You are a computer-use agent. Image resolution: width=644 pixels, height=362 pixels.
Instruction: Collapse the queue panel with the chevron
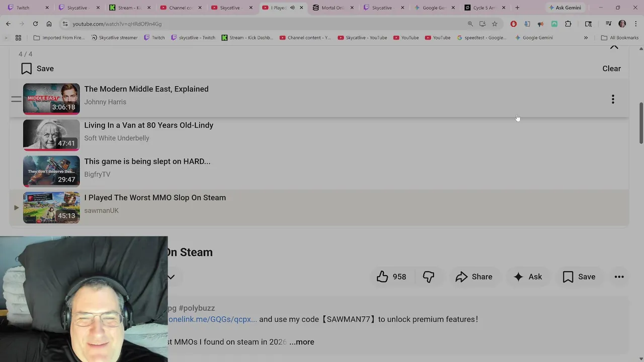coord(614,47)
